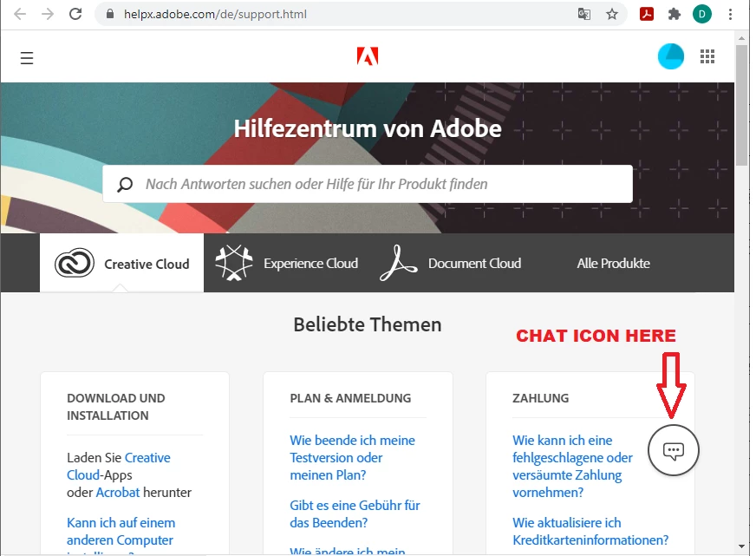Click the padlock site info icon
Screen dimensions: 756x556
click(110, 14)
